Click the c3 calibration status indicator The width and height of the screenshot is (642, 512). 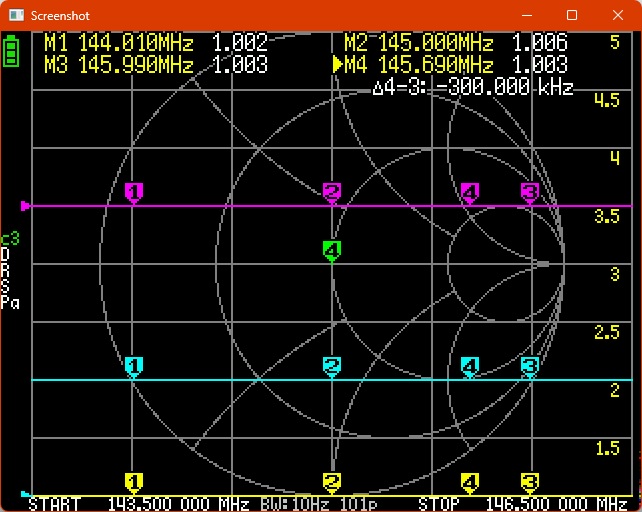(10, 238)
